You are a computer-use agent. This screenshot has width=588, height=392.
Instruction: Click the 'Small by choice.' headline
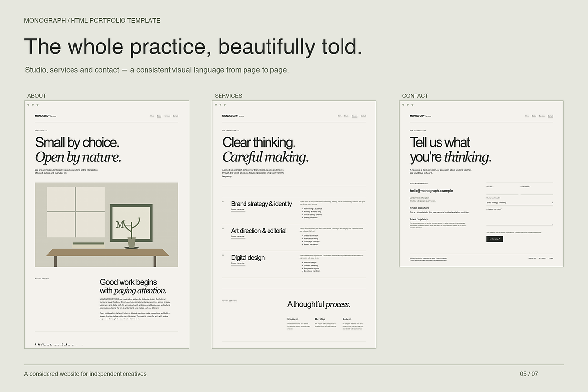(x=77, y=143)
